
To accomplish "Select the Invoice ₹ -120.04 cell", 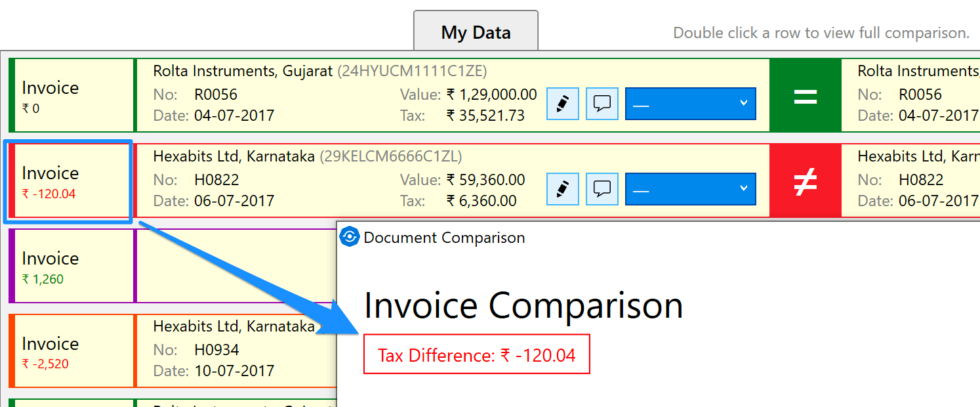I will [x=72, y=181].
